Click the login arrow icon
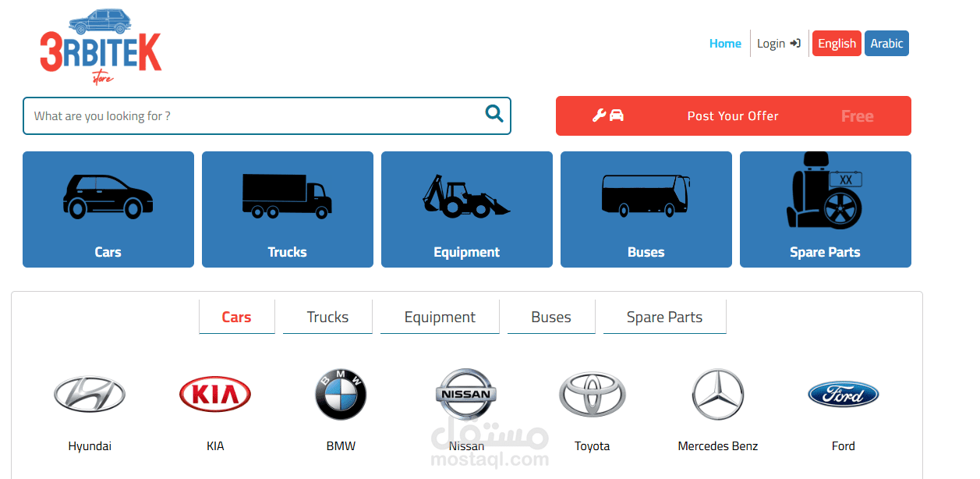Screen dimensions: 980x479 pos(795,44)
